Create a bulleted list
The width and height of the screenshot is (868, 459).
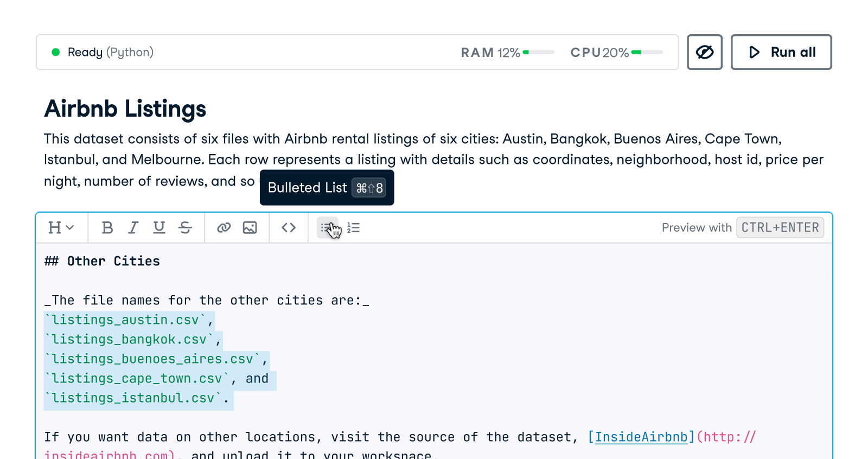click(x=327, y=228)
